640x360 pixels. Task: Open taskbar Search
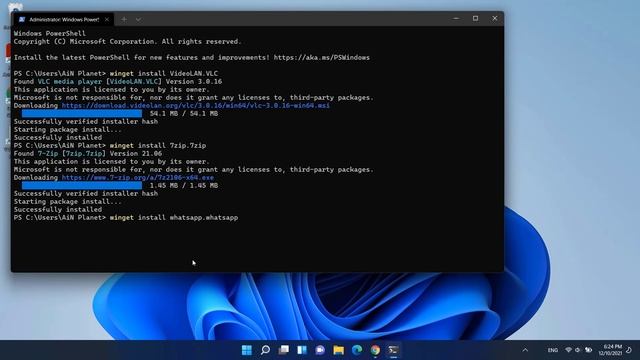click(x=265, y=350)
